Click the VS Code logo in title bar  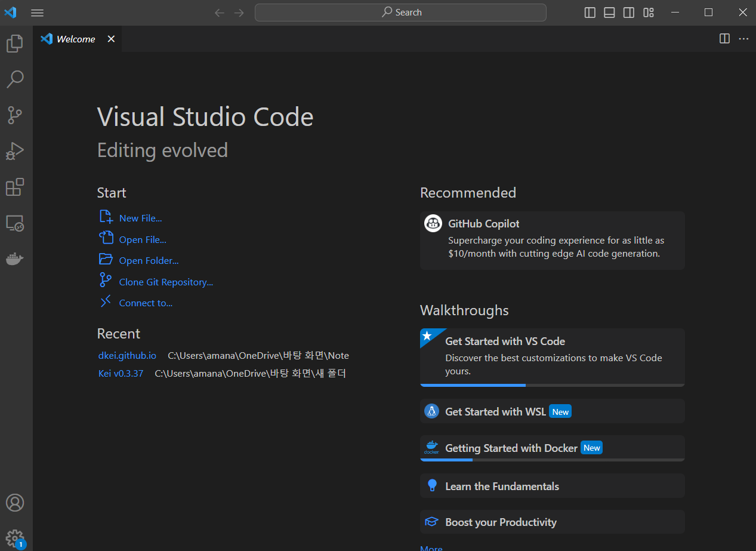pos(10,12)
